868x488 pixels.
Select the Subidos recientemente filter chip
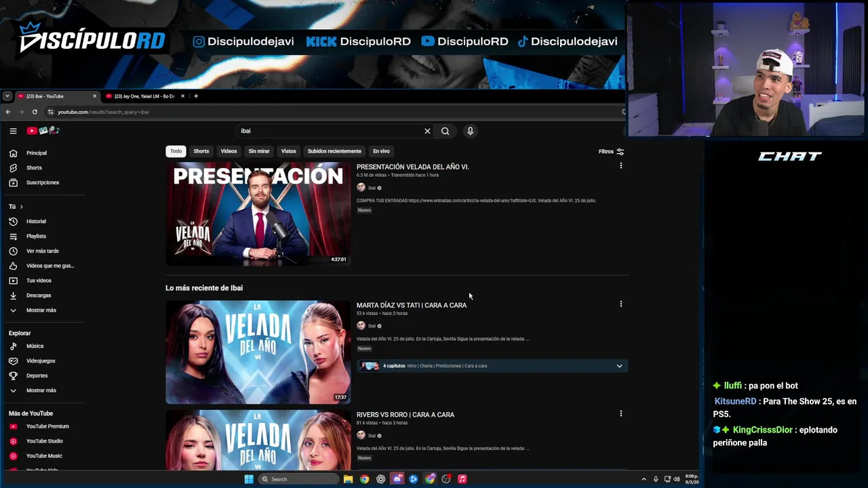[334, 151]
